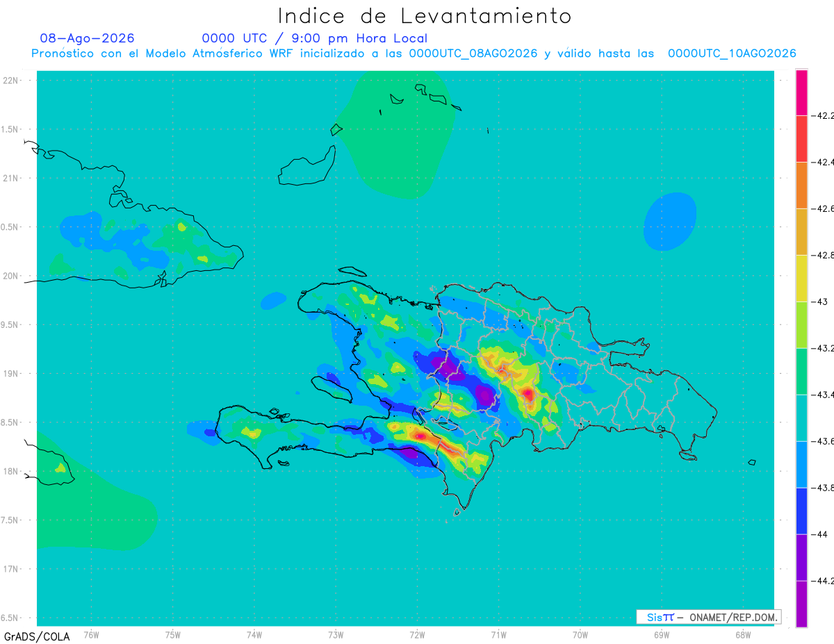This screenshot has width=834, height=644.
Task: Click the "72W" longitude axis label
Action: coord(417,634)
